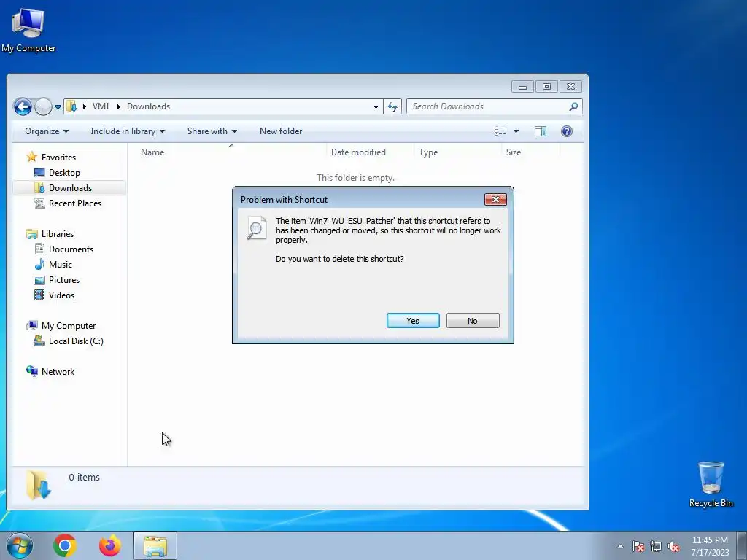Select Downloads under Favorites
This screenshot has height=560, width=747.
point(70,187)
